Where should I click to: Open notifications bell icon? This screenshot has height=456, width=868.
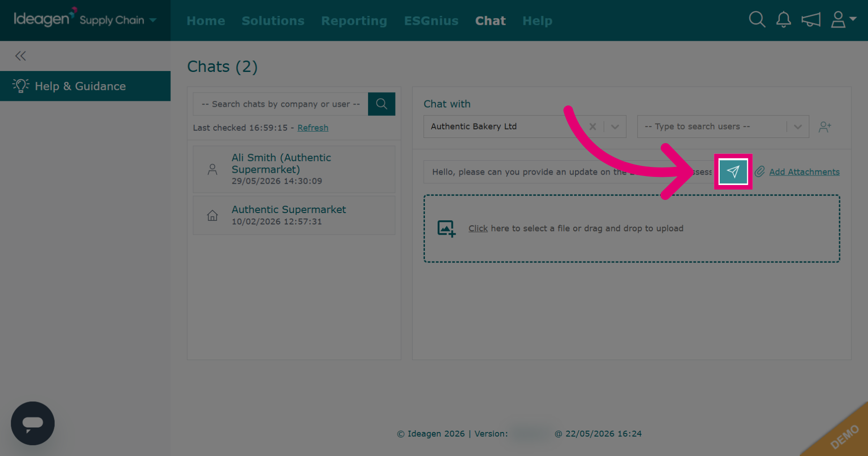(783, 19)
